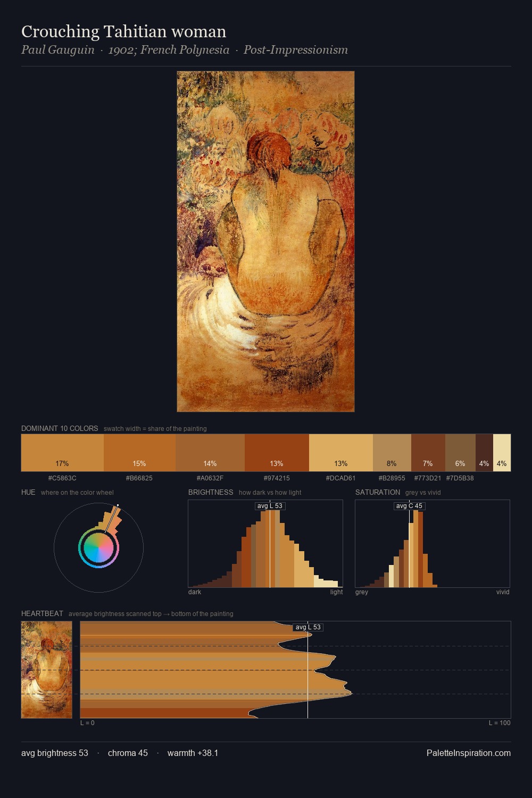Click the 'HUE' section heading

click(28, 492)
